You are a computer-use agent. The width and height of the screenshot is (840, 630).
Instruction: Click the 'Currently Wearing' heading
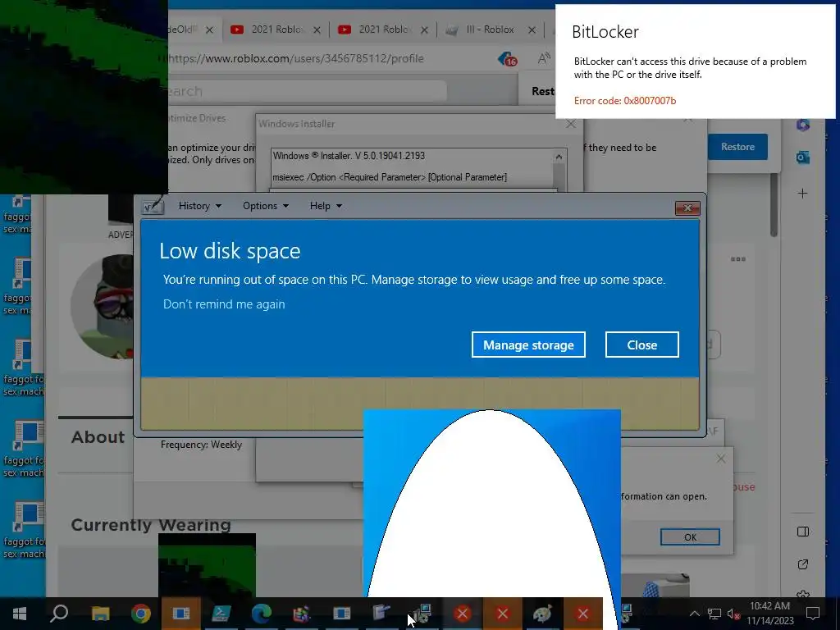[x=151, y=525]
